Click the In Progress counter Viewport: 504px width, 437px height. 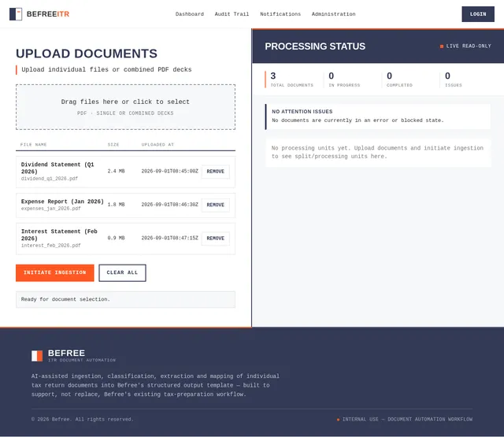[344, 80]
